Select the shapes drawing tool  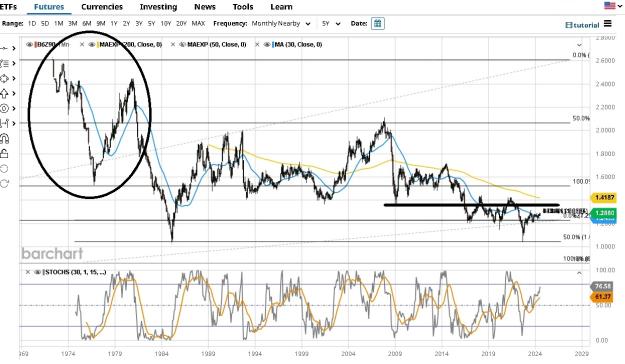pos(4,79)
